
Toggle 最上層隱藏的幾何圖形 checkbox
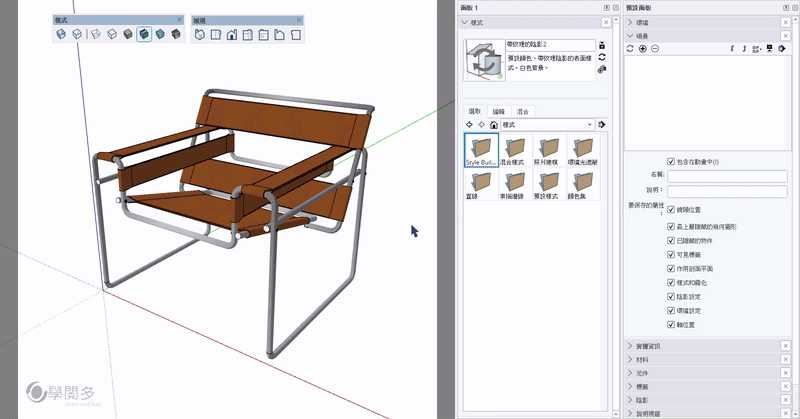click(x=671, y=226)
